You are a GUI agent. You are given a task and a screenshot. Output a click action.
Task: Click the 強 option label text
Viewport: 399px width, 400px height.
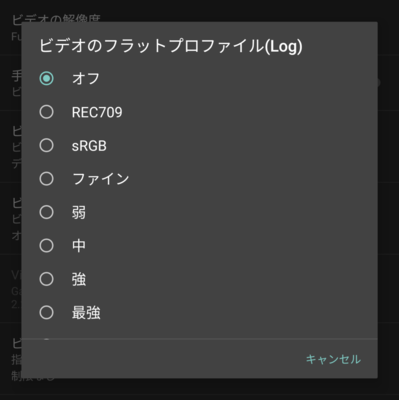tap(79, 279)
